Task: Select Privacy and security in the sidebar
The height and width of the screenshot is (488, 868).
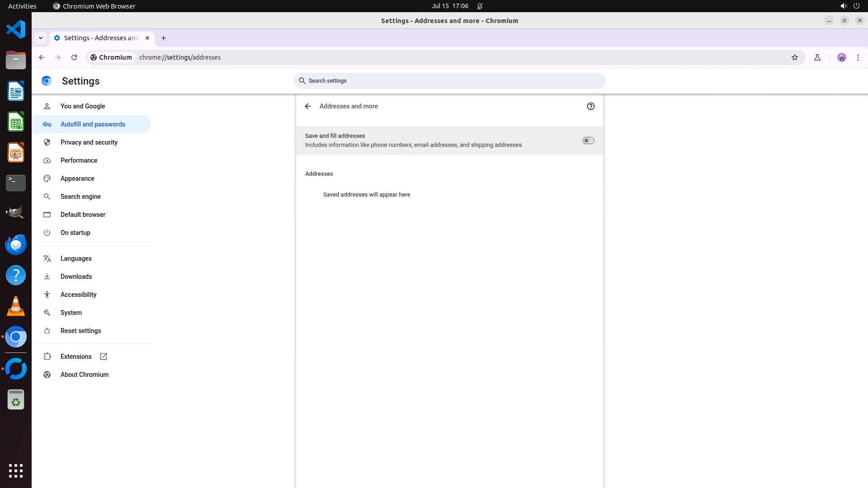Action: (x=89, y=142)
